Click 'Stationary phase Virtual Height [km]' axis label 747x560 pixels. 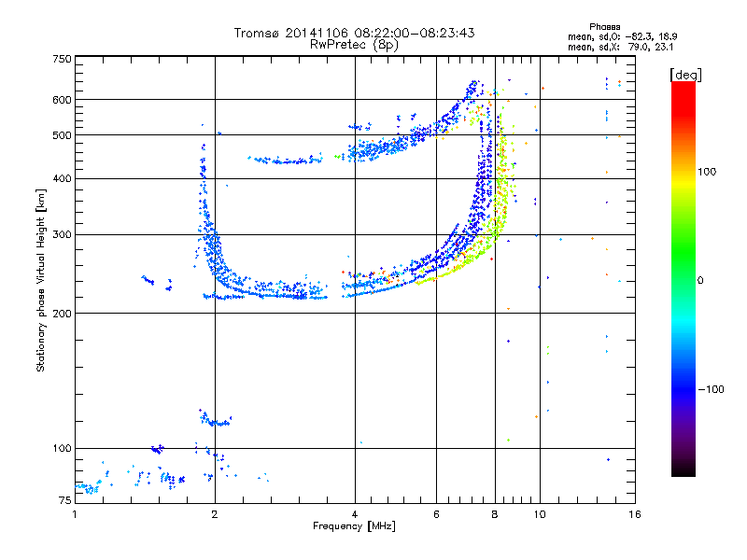(41, 280)
